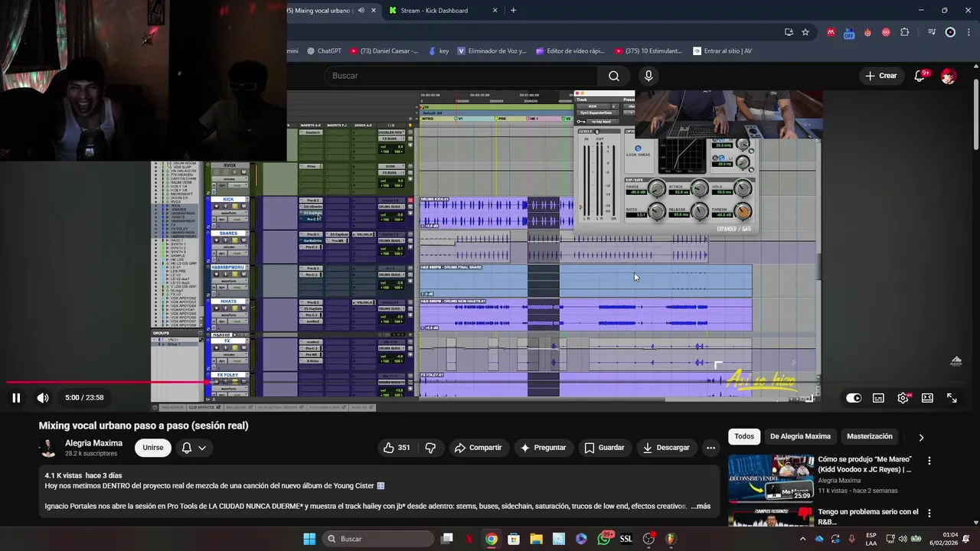Save the video with Guardar

604,448
